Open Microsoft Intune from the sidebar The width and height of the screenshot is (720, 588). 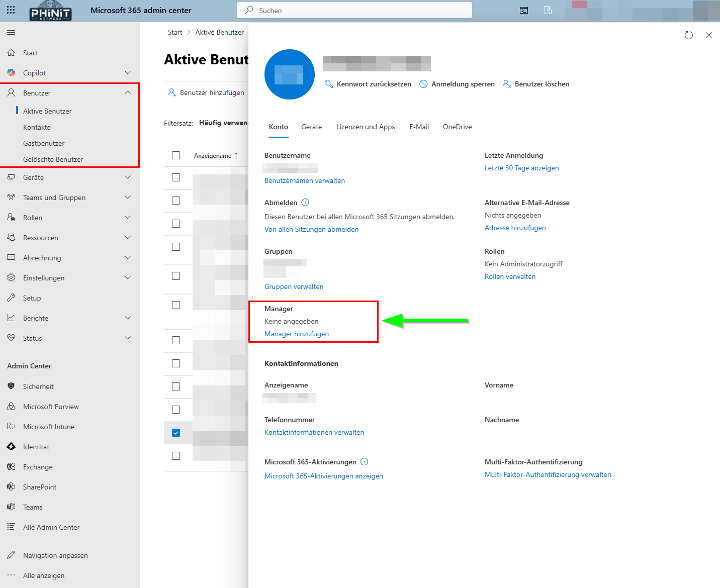(48, 426)
